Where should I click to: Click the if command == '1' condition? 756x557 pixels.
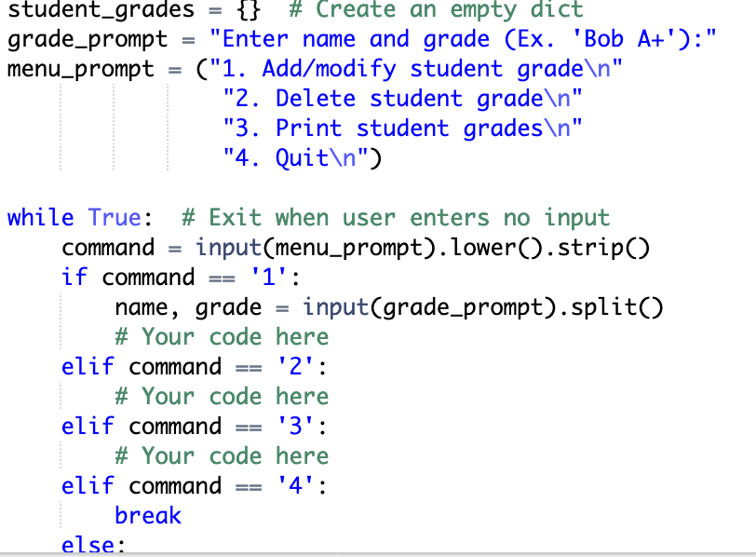pyautogui.click(x=177, y=277)
